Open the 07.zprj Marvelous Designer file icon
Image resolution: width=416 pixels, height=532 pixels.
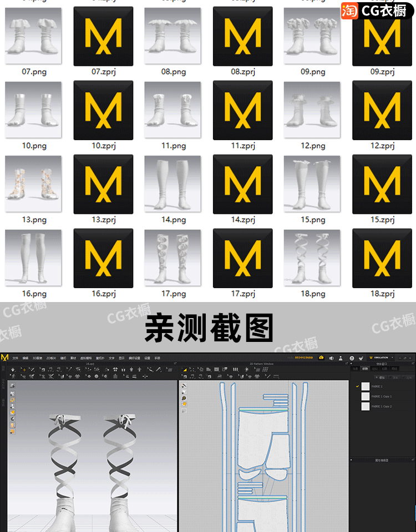click(x=103, y=36)
